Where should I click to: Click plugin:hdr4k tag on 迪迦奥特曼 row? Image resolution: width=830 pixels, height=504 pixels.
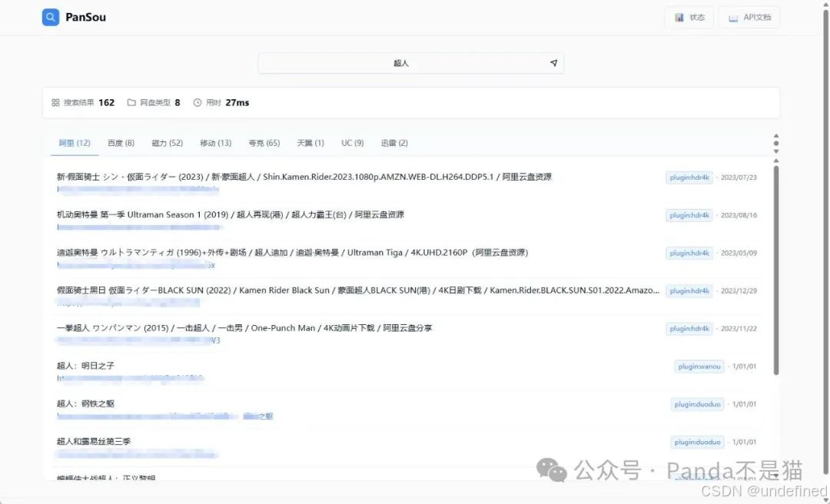click(689, 253)
